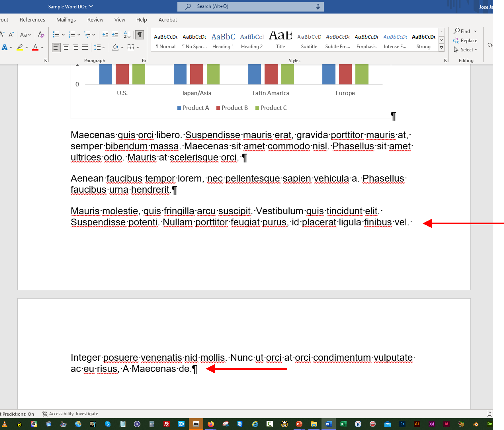Align text to the right
Screen dimensions: 504x430
coord(75,47)
